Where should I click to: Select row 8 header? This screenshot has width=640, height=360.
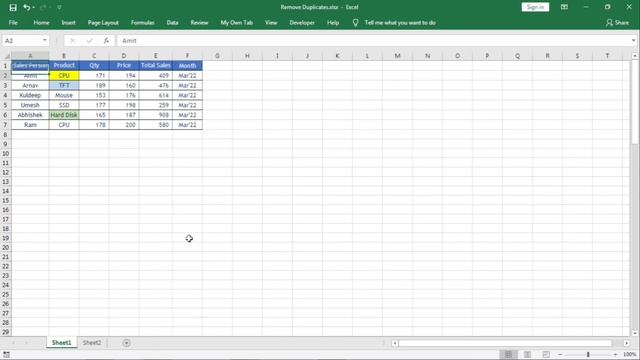click(5, 134)
